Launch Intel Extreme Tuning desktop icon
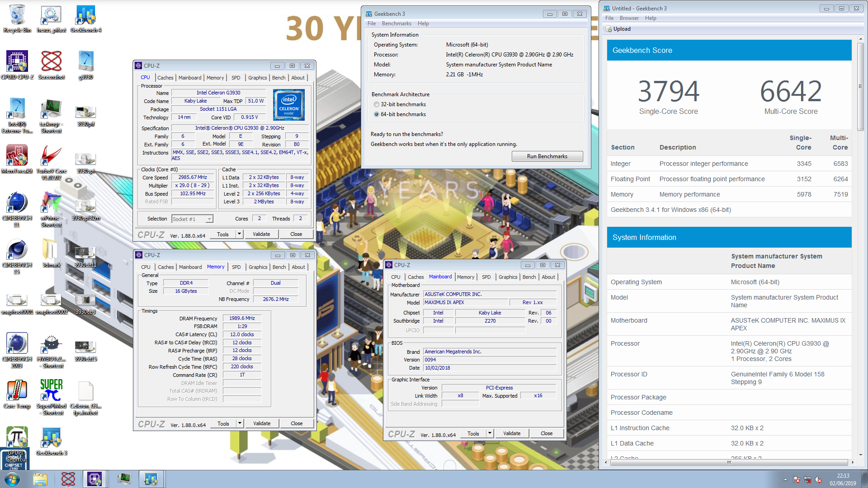The image size is (868, 488). [17, 115]
